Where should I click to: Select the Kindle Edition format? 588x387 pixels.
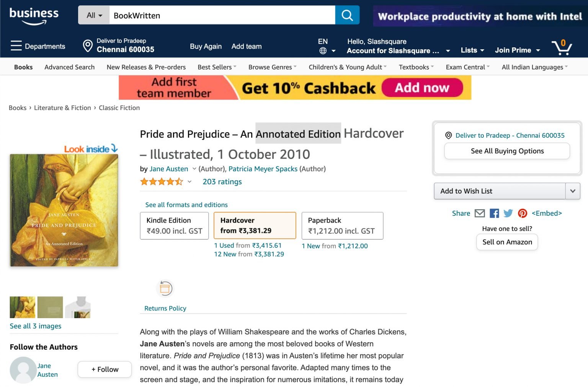pos(174,226)
